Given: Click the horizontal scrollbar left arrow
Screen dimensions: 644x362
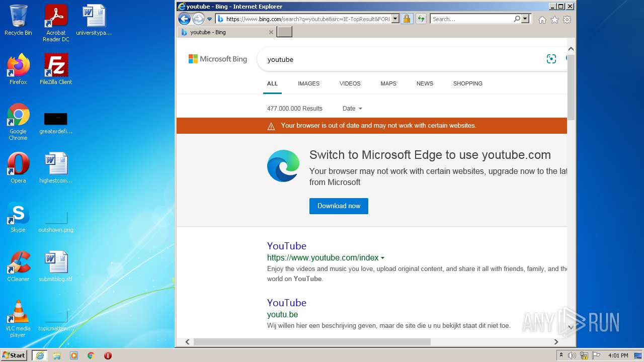Looking at the screenshot, I should click(x=187, y=342).
